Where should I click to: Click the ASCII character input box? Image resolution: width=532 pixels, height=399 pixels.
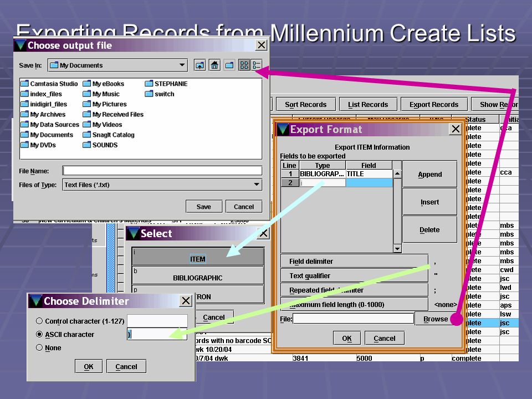point(157,334)
